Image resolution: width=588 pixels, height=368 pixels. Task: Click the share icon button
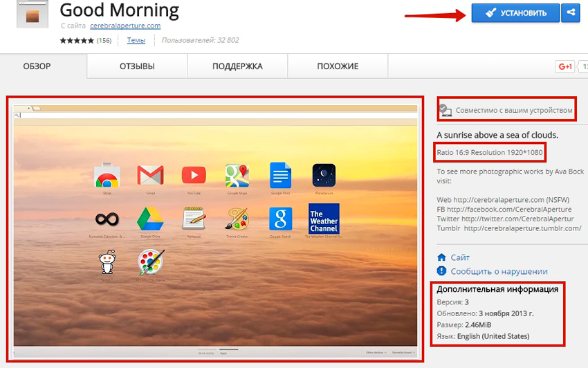571,13
